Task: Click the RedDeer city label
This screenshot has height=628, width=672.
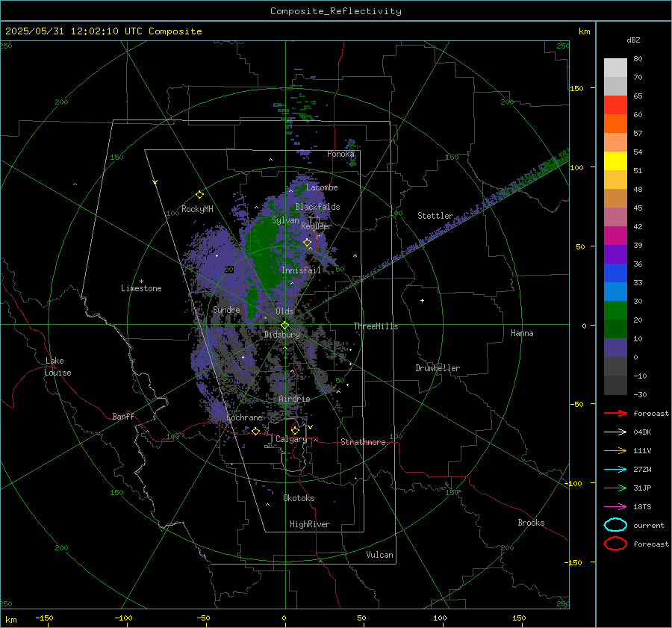Action: point(317,226)
